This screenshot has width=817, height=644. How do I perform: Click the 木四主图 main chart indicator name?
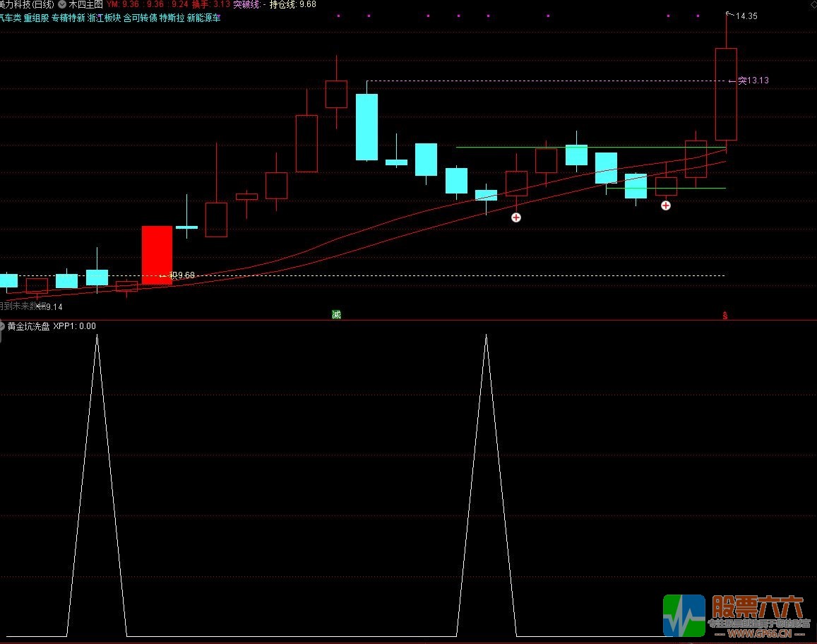86,4
